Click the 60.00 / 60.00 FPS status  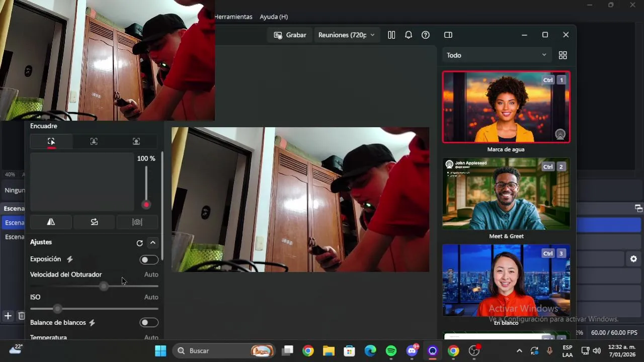coord(614,332)
